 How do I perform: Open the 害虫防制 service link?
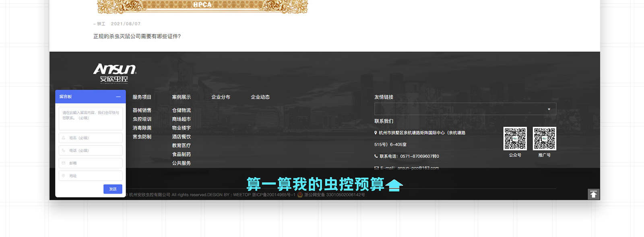[142, 137]
